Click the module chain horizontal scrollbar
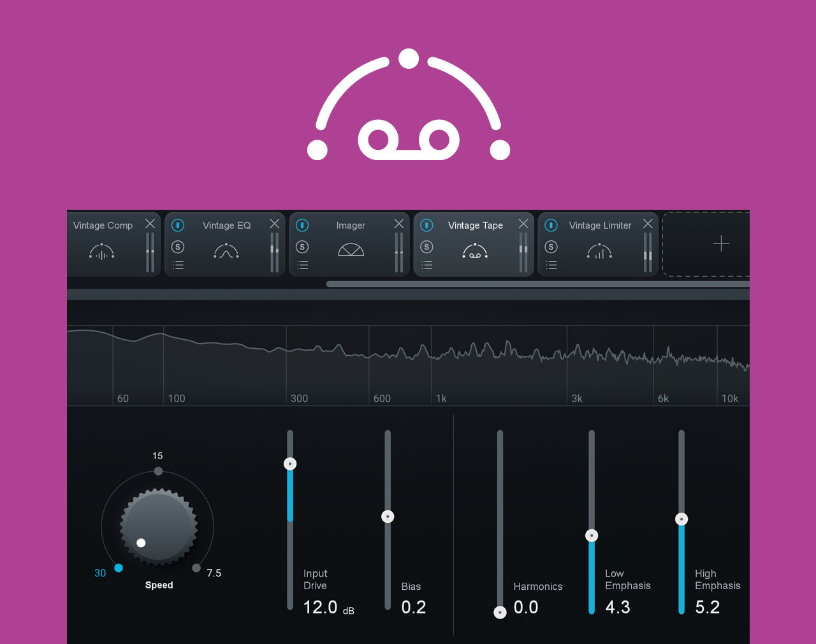This screenshot has height=644, width=816. point(537,284)
